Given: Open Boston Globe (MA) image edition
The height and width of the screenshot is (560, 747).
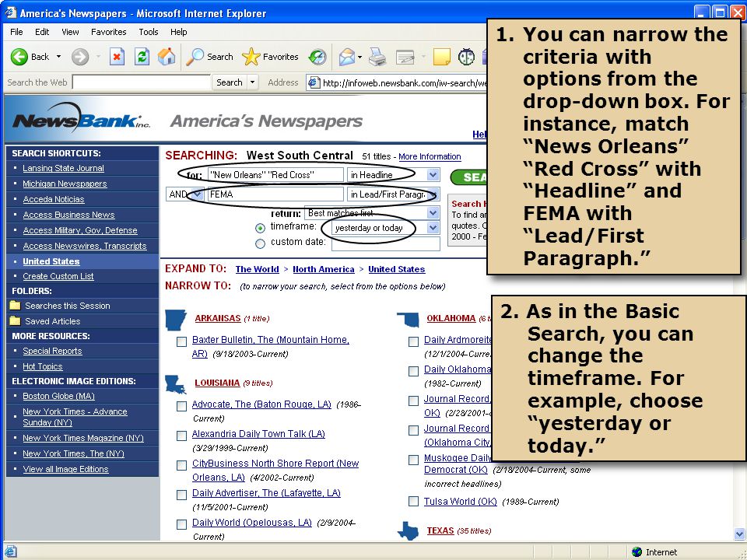Looking at the screenshot, I should 58,396.
